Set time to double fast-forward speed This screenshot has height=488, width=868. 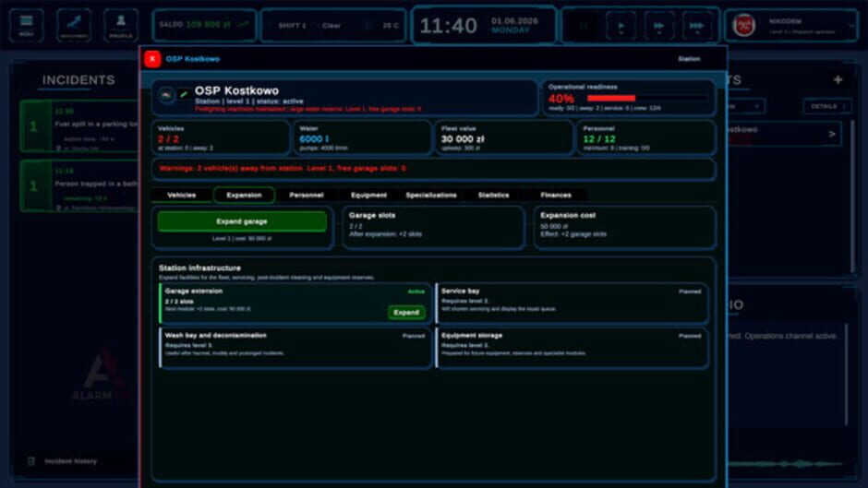point(658,26)
